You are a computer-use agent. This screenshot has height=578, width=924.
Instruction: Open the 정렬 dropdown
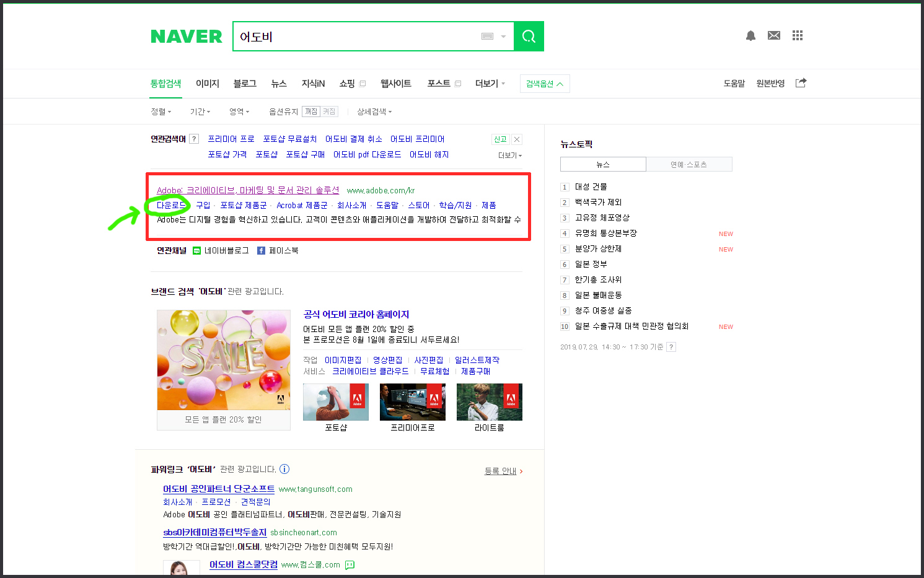[161, 112]
